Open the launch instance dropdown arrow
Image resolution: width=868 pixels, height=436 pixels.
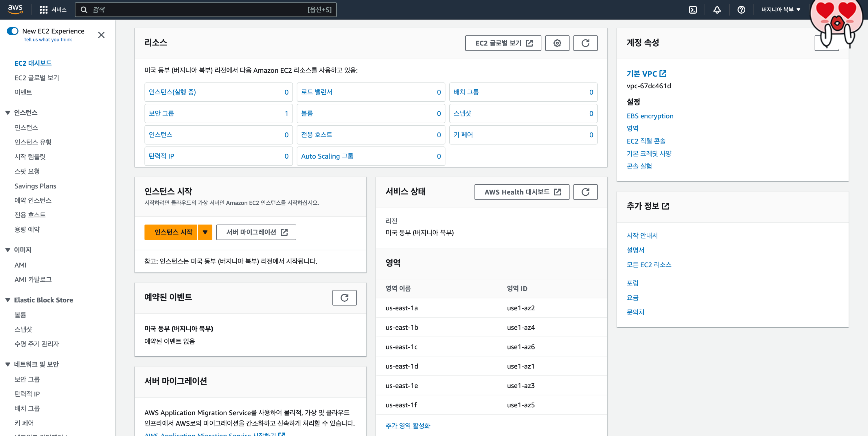[205, 232]
